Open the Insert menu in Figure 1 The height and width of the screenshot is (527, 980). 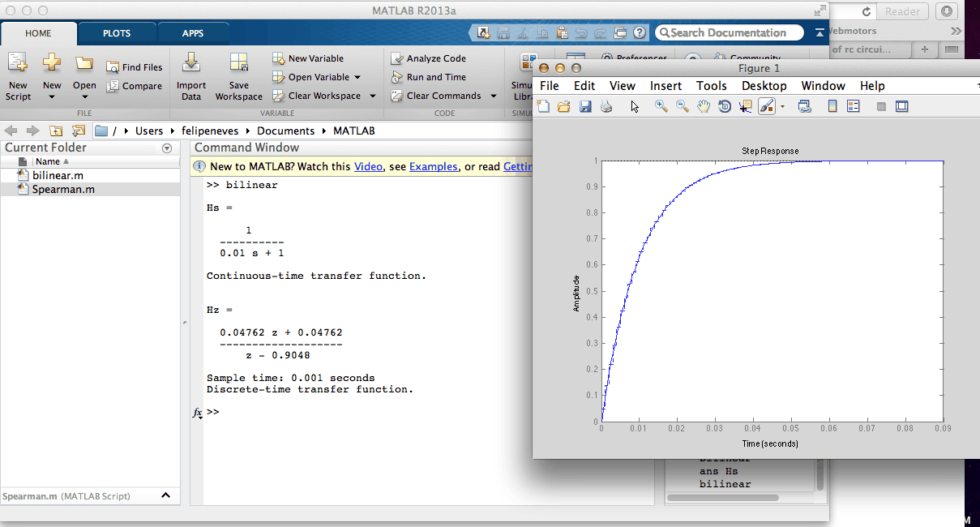(x=665, y=86)
